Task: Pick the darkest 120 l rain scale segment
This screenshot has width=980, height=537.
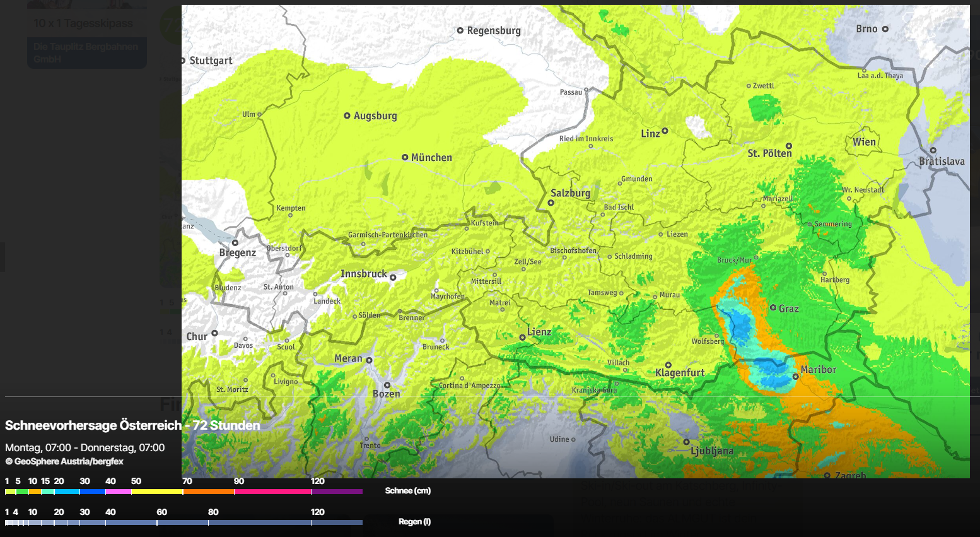Action: (x=337, y=522)
